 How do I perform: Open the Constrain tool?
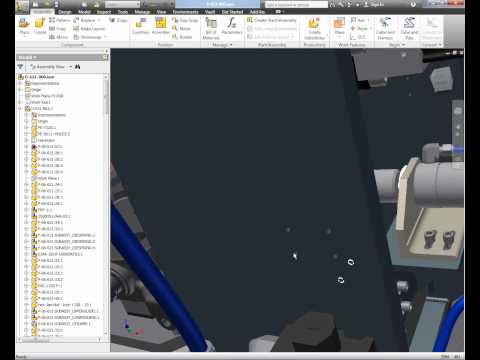[140, 26]
